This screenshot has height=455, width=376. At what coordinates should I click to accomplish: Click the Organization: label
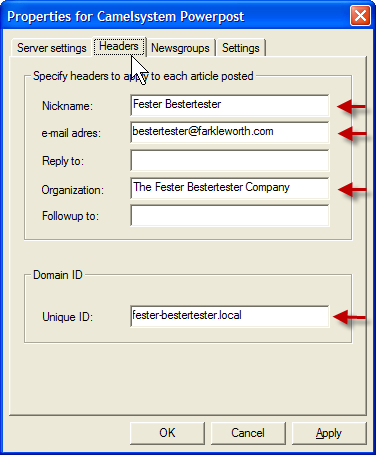(x=73, y=190)
